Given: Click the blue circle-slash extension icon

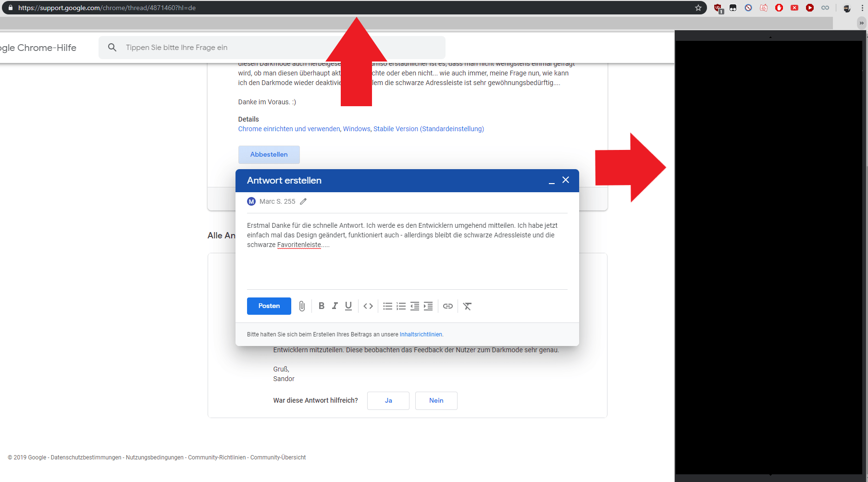Looking at the screenshot, I should click(748, 8).
